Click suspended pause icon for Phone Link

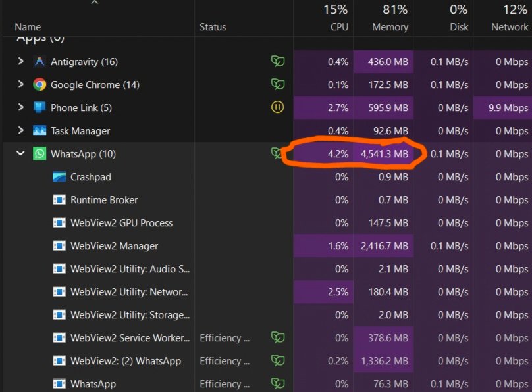click(x=278, y=107)
